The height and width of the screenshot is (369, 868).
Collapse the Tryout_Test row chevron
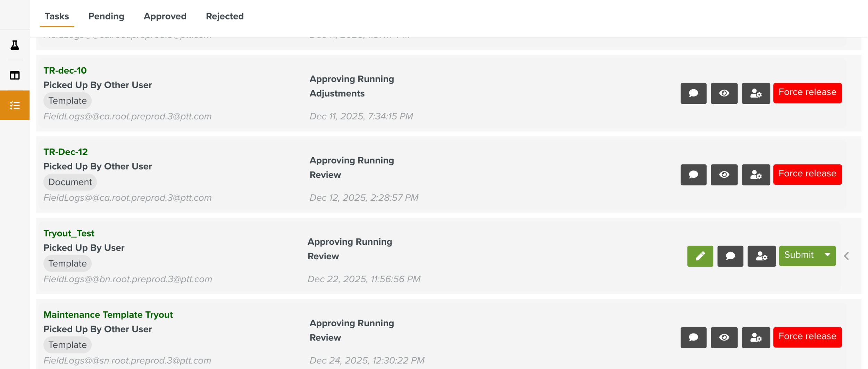[x=846, y=256]
